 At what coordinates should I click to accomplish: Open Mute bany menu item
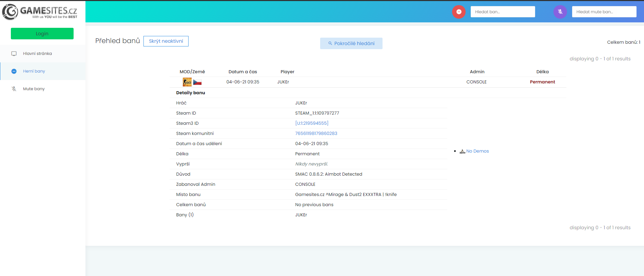34,89
